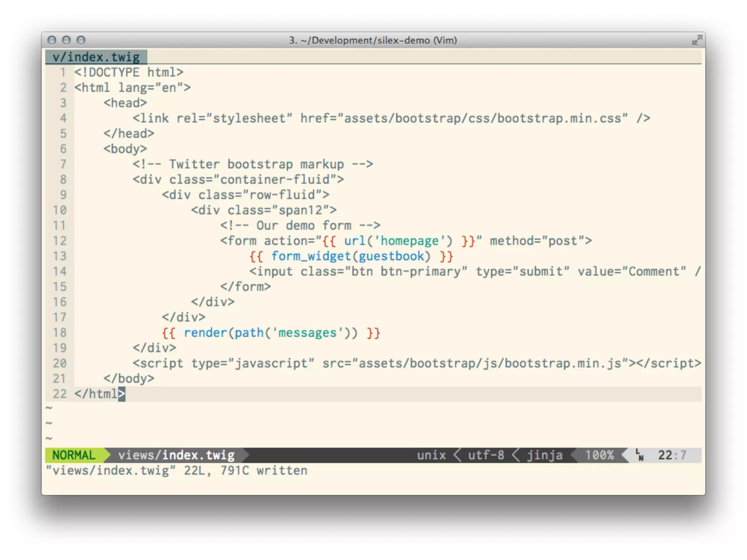Viewport: 747px width, 560px height.
Task: Click the 22:7 cursor position indicator
Action: [672, 455]
